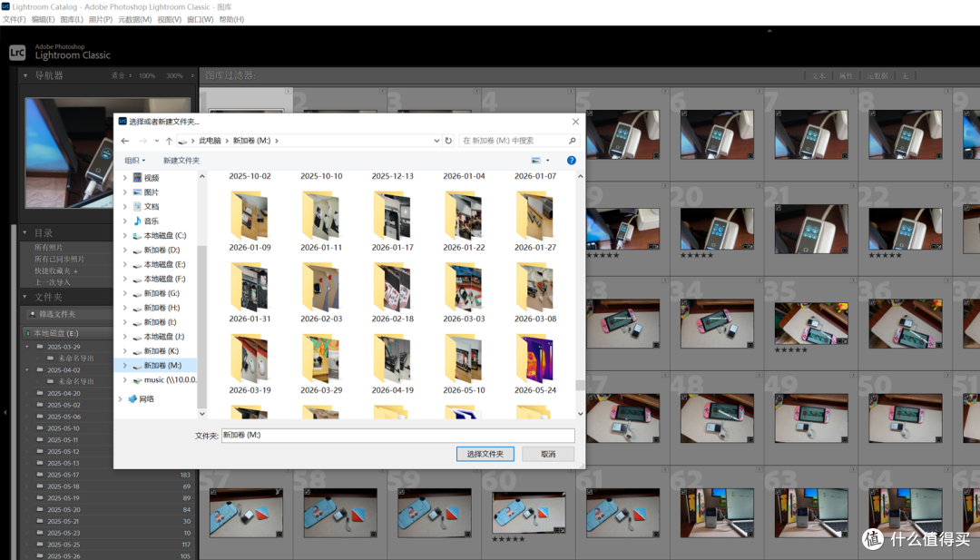The width and height of the screenshot is (980, 560).
Task: Select folder 2026-03-03
Action: [x=464, y=292]
